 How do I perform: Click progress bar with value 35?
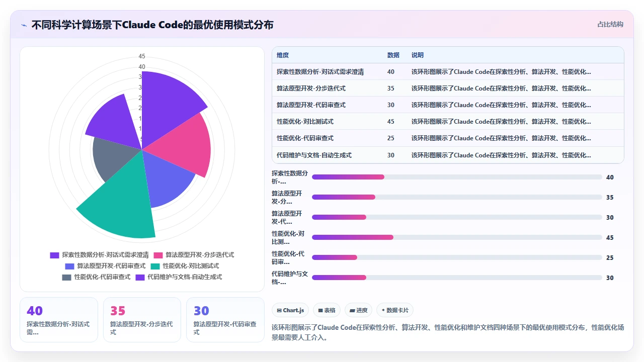457,197
